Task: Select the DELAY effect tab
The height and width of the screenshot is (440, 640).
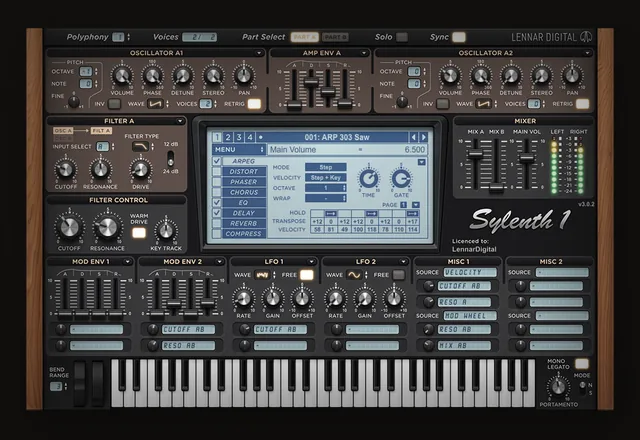Action: pos(244,213)
